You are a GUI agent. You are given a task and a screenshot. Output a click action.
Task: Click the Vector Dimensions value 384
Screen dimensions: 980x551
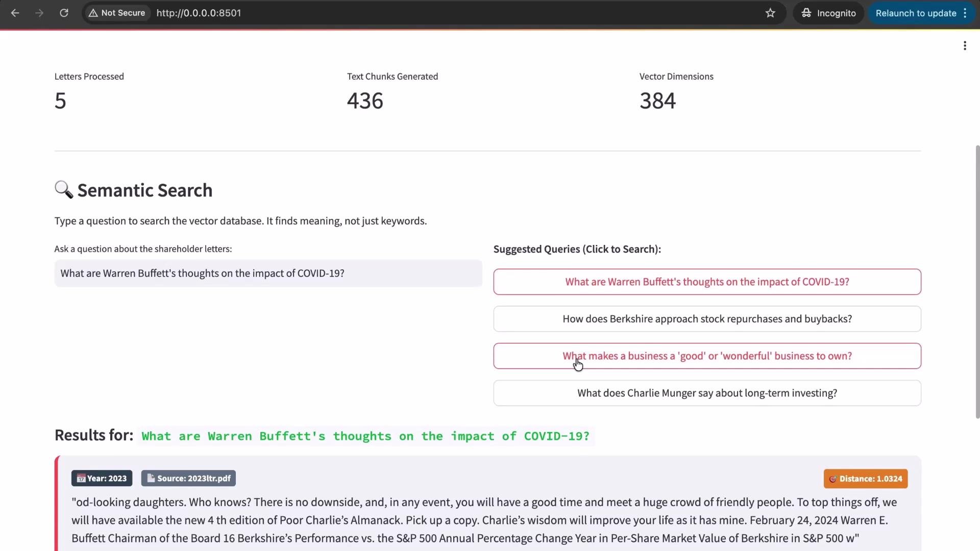pyautogui.click(x=657, y=101)
